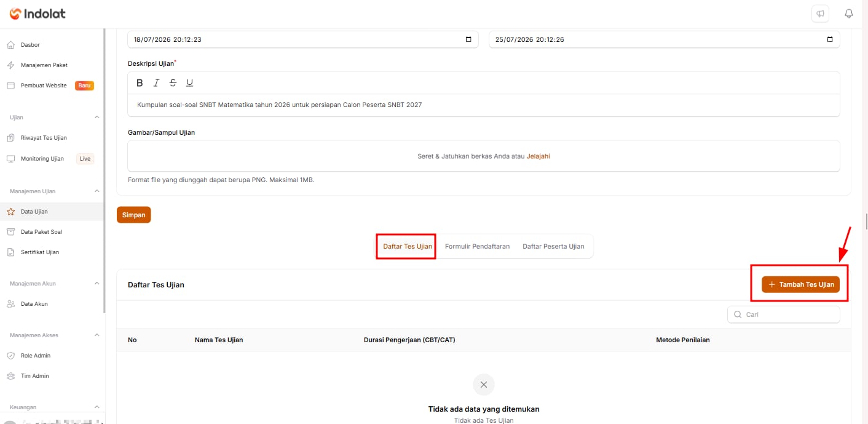The width and height of the screenshot is (868, 424).
Task: Switch to the Formulir Pendaftaran tab
Action: pos(477,246)
